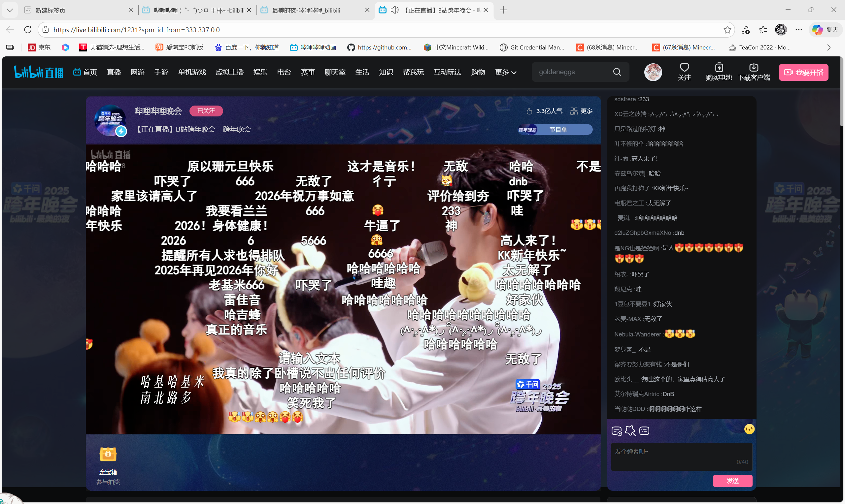Expand the bookmarks bar overflow chevron
Image resolution: width=845 pixels, height=504 pixels.
click(828, 47)
